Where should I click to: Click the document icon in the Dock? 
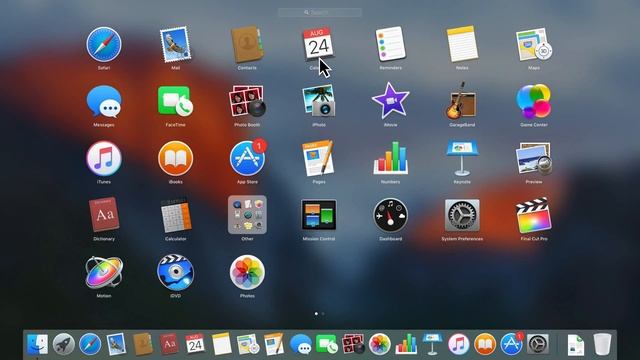coord(576,345)
